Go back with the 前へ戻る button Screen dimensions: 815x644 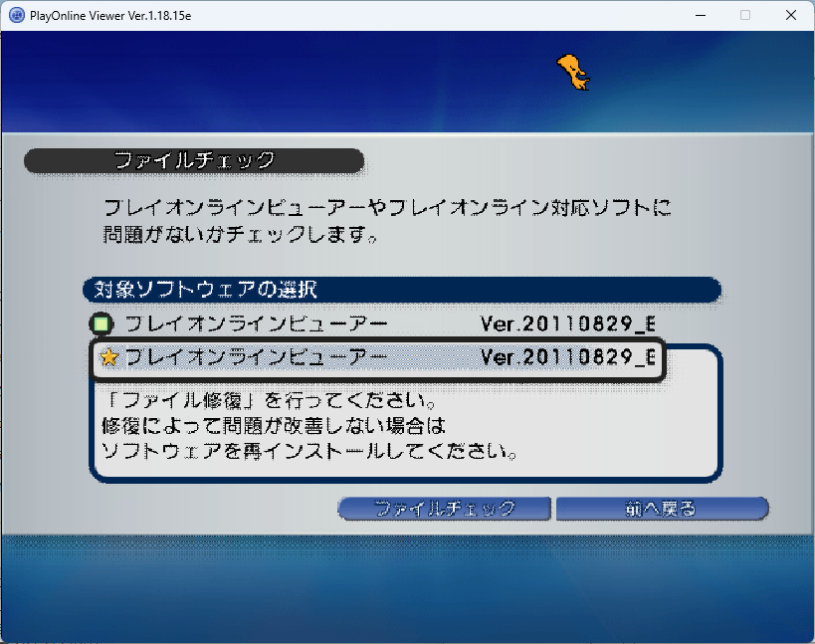coord(662,509)
